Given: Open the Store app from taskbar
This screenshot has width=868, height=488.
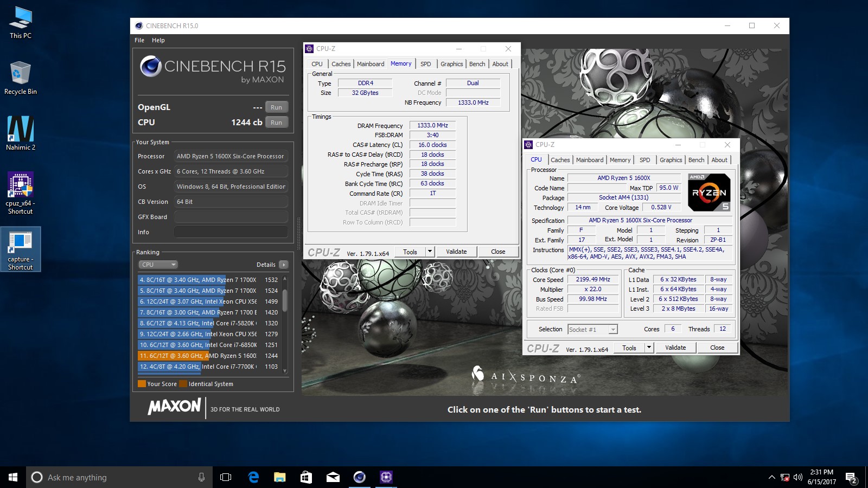Looking at the screenshot, I should click(x=307, y=477).
